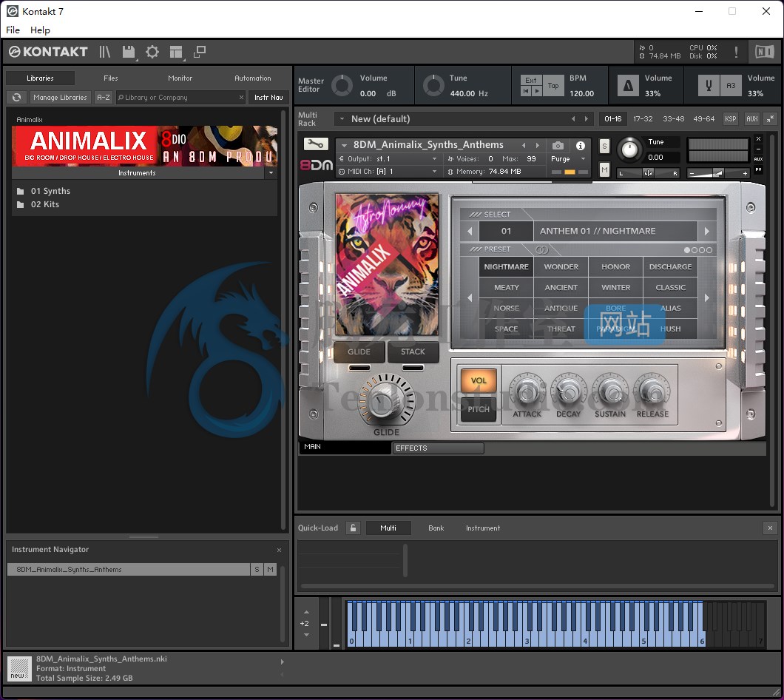
Task: Refresh the libraries list
Action: 16,97
